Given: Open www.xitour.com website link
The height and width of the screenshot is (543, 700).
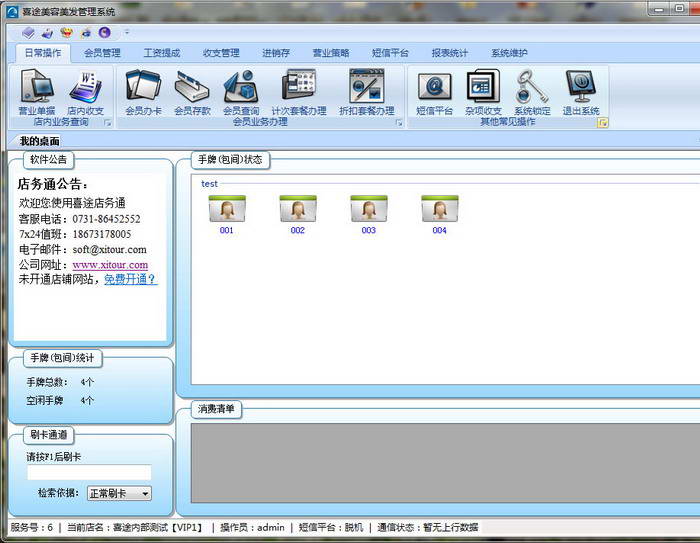Looking at the screenshot, I should point(110,265).
